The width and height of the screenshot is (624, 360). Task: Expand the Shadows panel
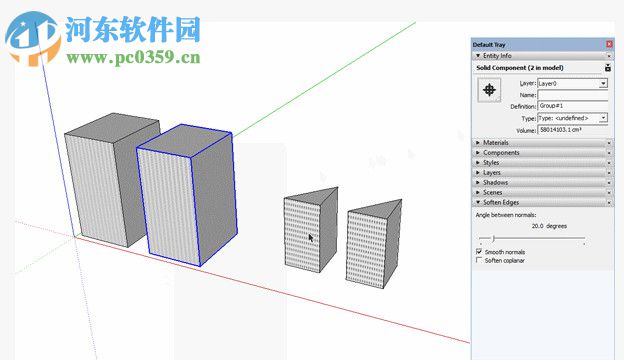click(x=478, y=182)
